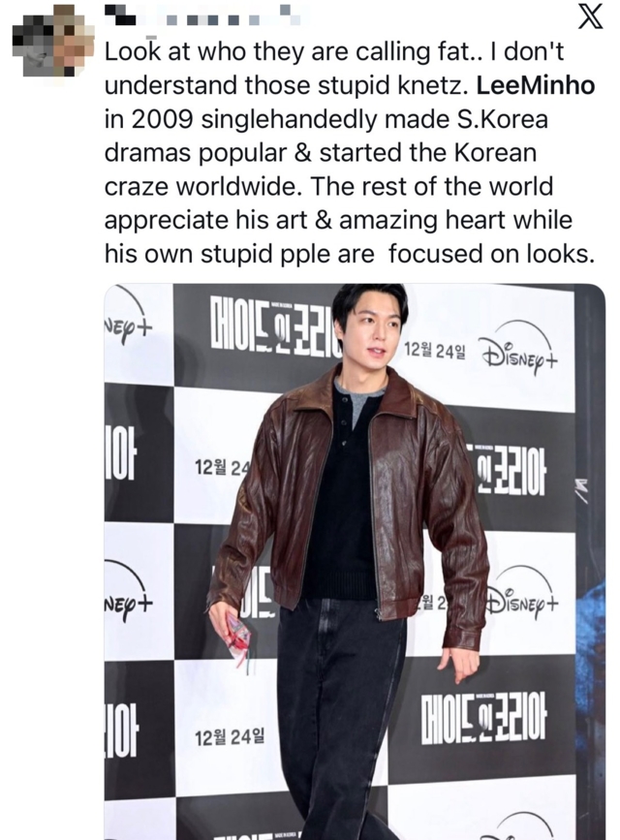
Task: Click the black henley shirt buttons
Action: (345, 422)
